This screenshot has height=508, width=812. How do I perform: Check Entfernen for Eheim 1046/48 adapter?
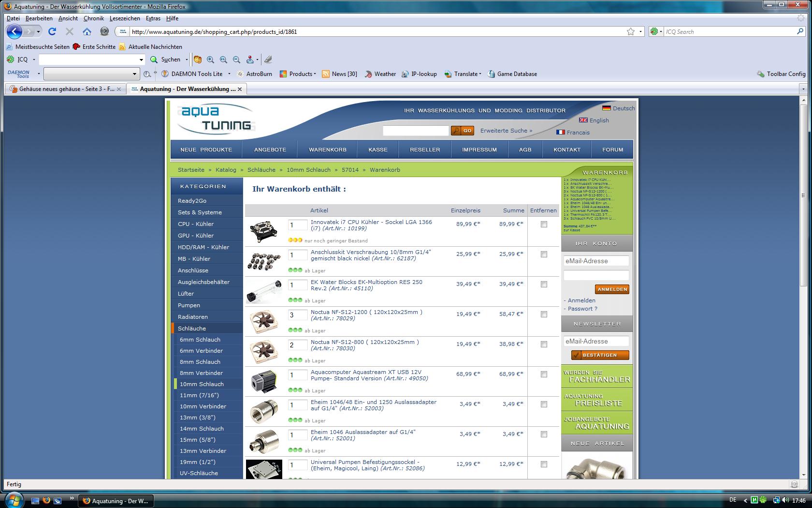544,404
